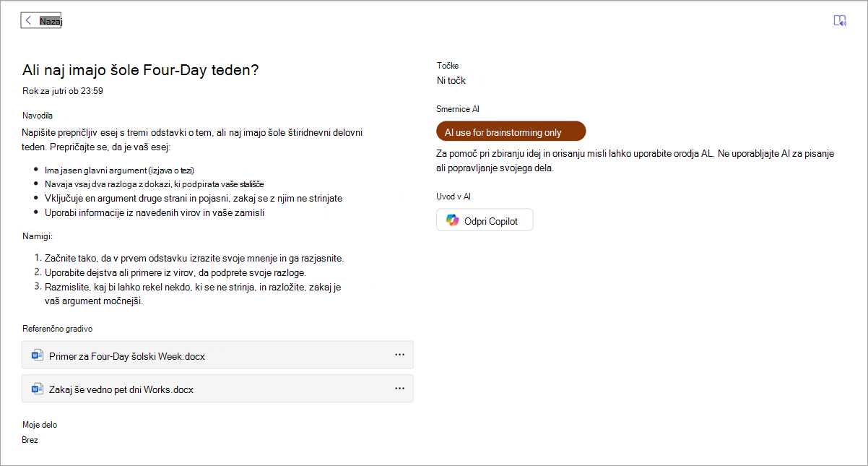Click the Brez text under Moje delo
The height and width of the screenshot is (466, 868).
30,439
